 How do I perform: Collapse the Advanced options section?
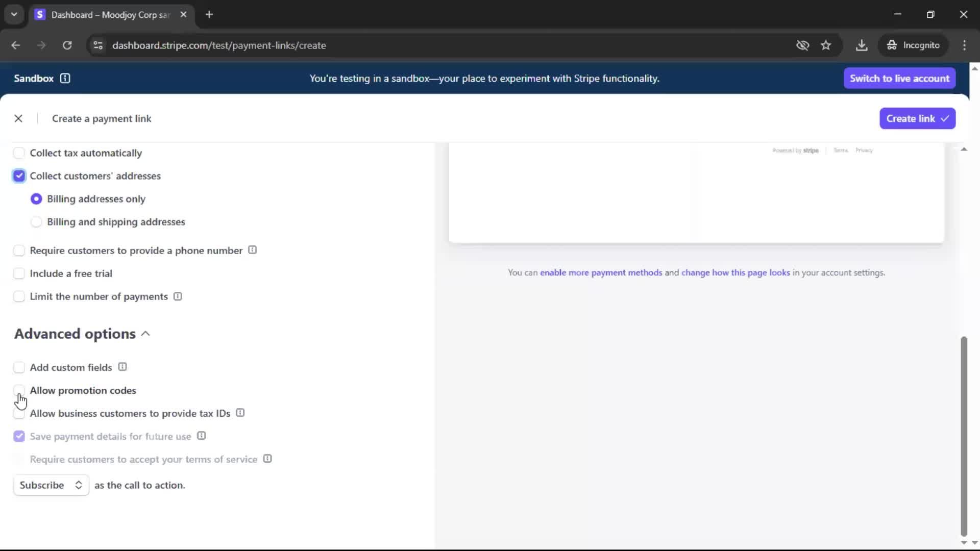[x=145, y=334]
